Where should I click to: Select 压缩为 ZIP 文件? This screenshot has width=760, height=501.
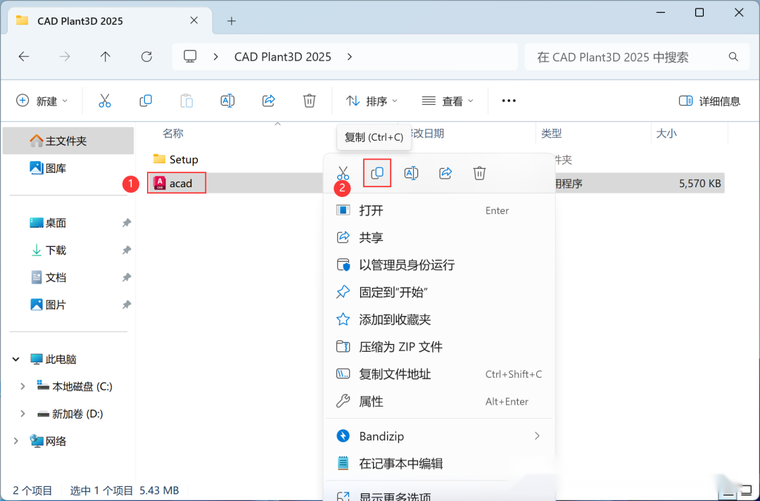[439, 347]
